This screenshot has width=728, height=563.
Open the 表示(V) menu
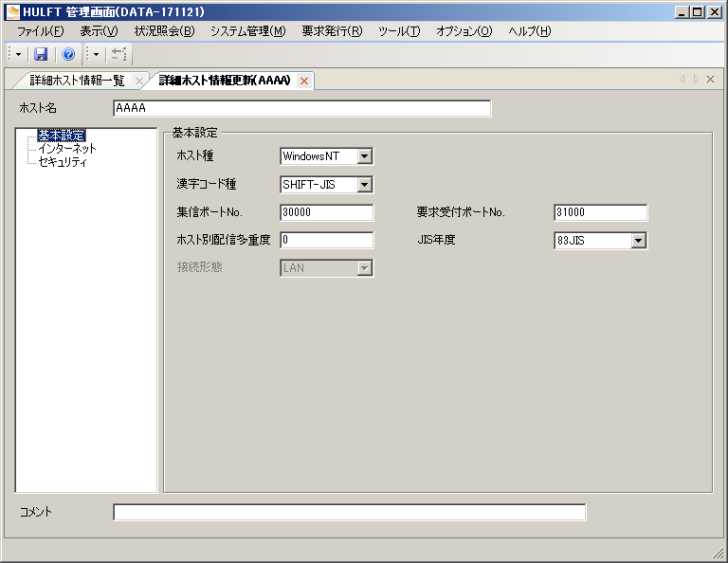click(99, 31)
